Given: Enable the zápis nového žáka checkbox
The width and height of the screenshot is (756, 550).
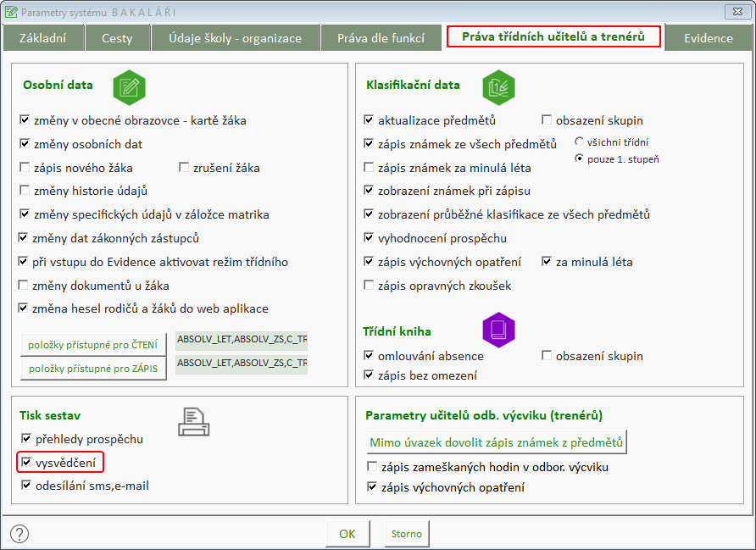Looking at the screenshot, I should click(x=25, y=168).
